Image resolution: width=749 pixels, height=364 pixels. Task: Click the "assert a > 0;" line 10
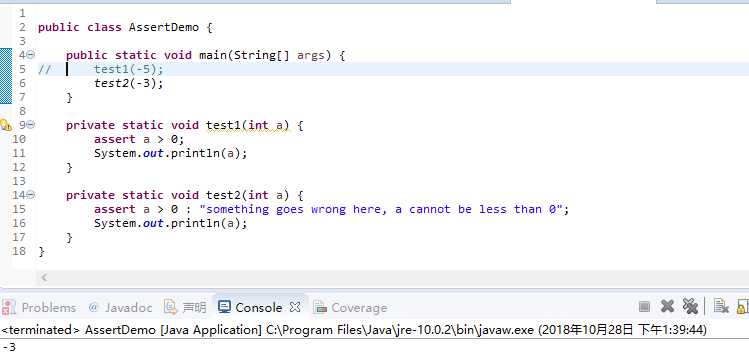[x=139, y=139]
